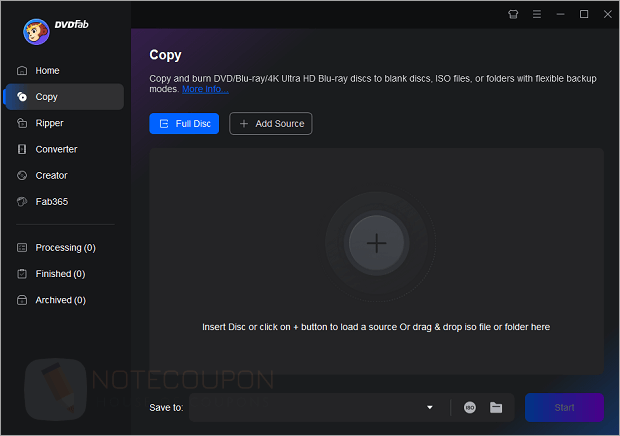Open the Converter module

56,149
